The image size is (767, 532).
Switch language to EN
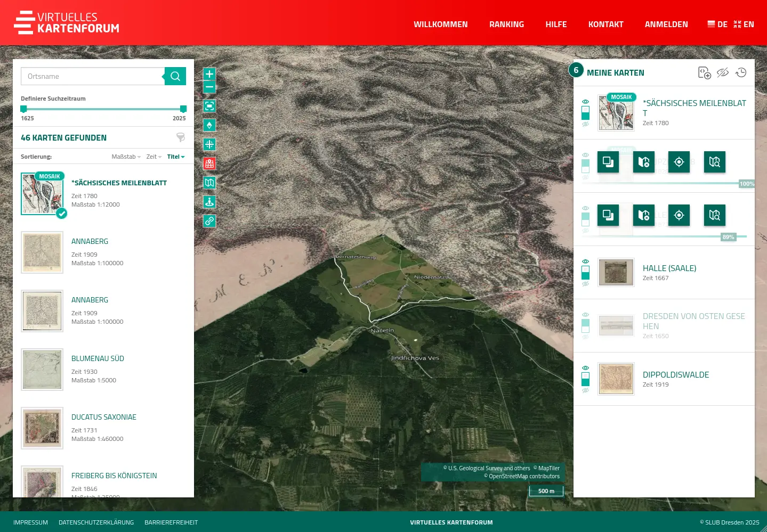click(x=744, y=24)
